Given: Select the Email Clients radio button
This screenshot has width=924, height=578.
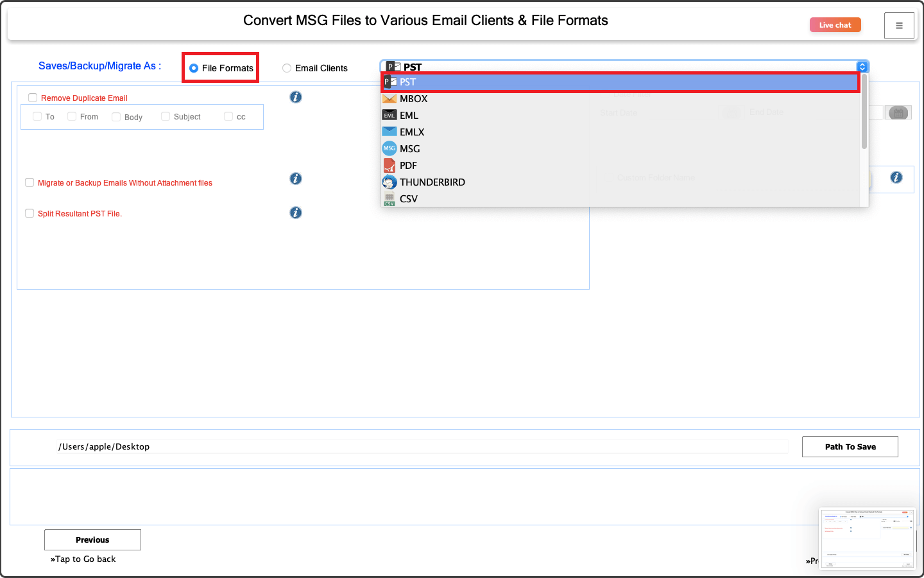Looking at the screenshot, I should [x=287, y=68].
